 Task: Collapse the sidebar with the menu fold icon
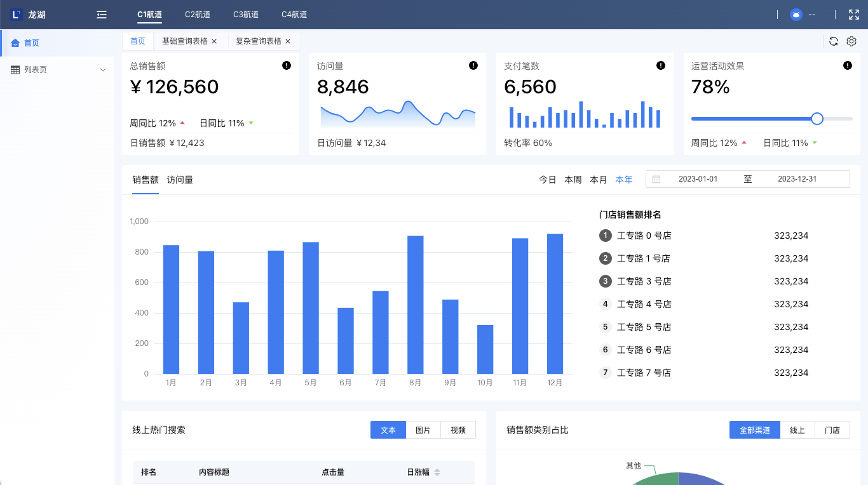(102, 15)
